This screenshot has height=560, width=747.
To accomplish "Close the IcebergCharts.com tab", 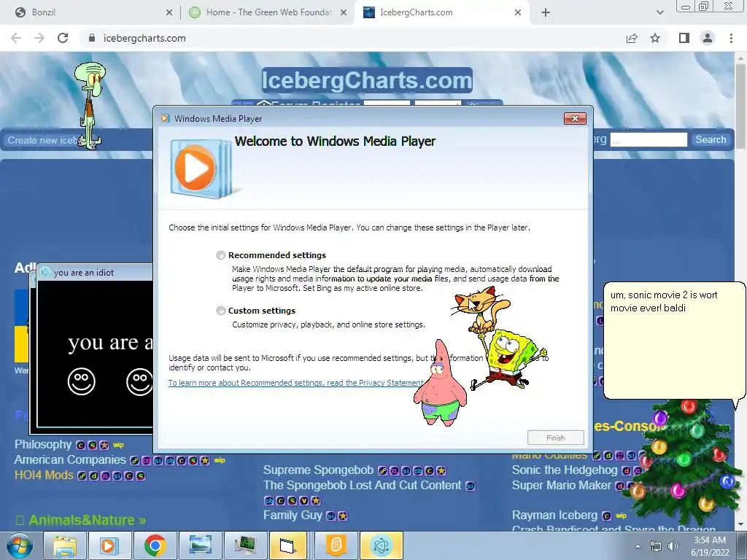I will [x=518, y=13].
